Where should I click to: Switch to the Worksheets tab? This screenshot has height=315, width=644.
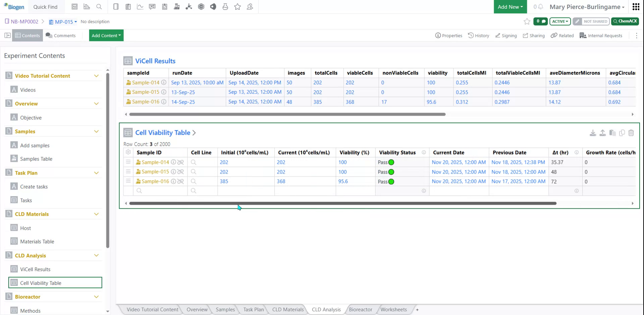tap(393, 309)
